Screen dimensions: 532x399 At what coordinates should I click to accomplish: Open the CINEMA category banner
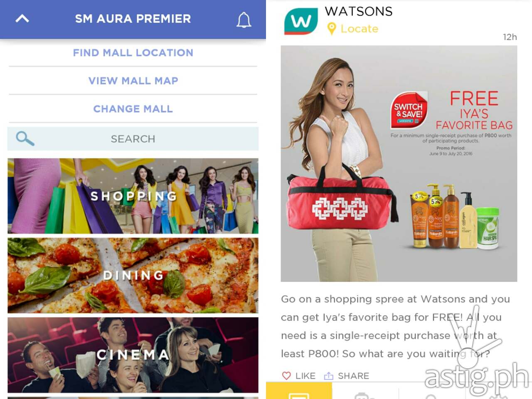pos(133,355)
